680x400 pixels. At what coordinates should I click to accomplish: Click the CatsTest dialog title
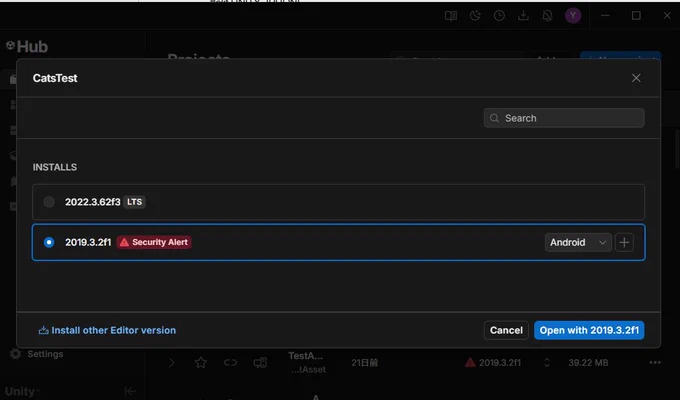point(55,78)
